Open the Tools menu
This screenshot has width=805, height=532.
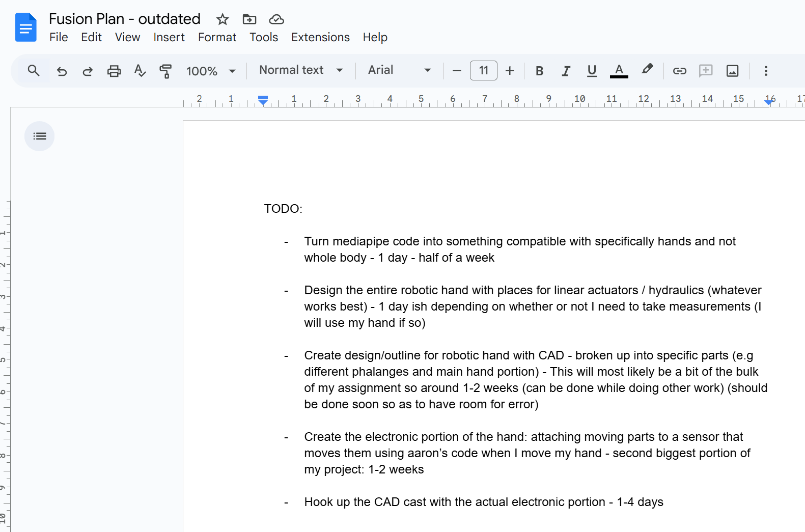[264, 37]
